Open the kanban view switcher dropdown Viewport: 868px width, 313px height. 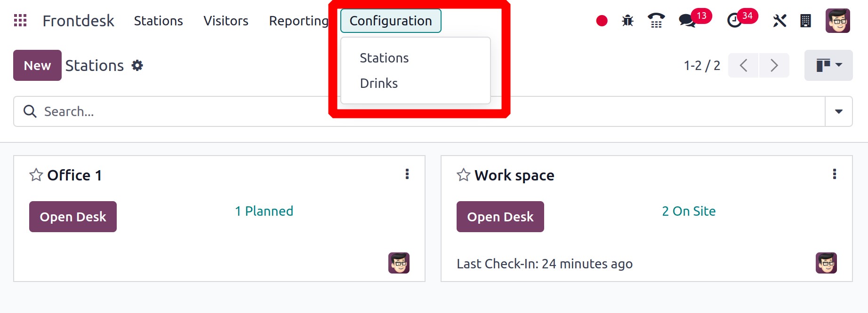[x=828, y=65]
